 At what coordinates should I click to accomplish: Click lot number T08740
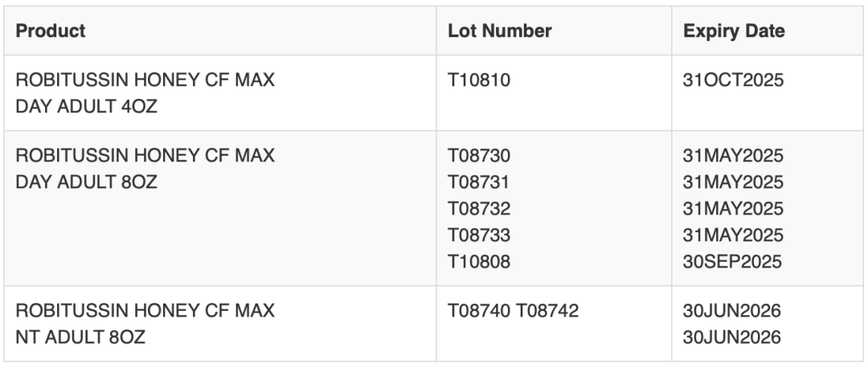click(x=479, y=311)
